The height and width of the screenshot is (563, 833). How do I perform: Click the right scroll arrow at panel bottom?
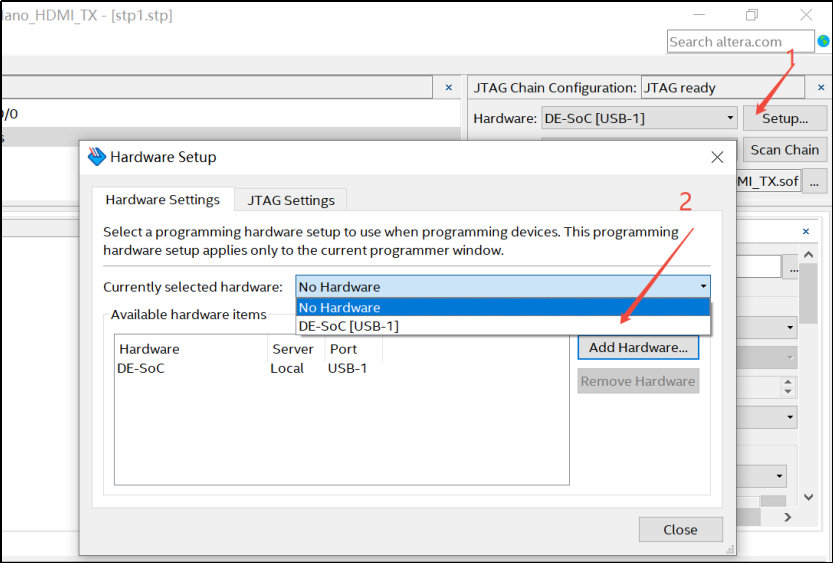pos(788,517)
